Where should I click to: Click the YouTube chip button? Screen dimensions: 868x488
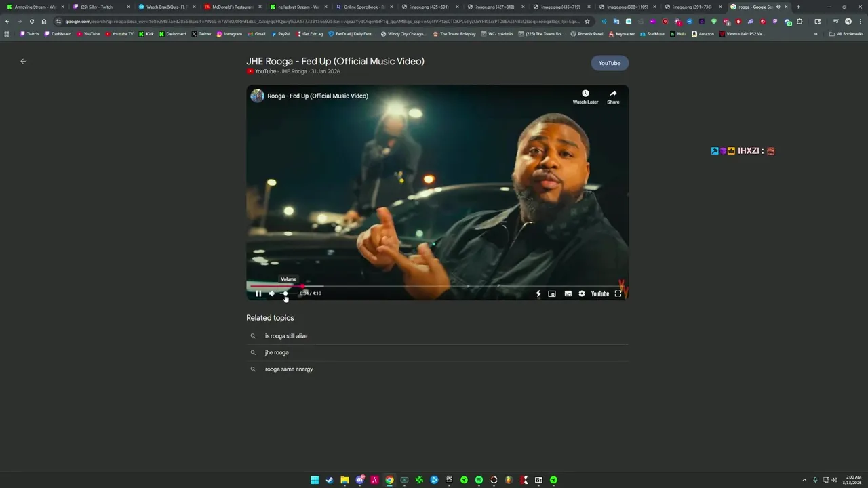point(610,63)
